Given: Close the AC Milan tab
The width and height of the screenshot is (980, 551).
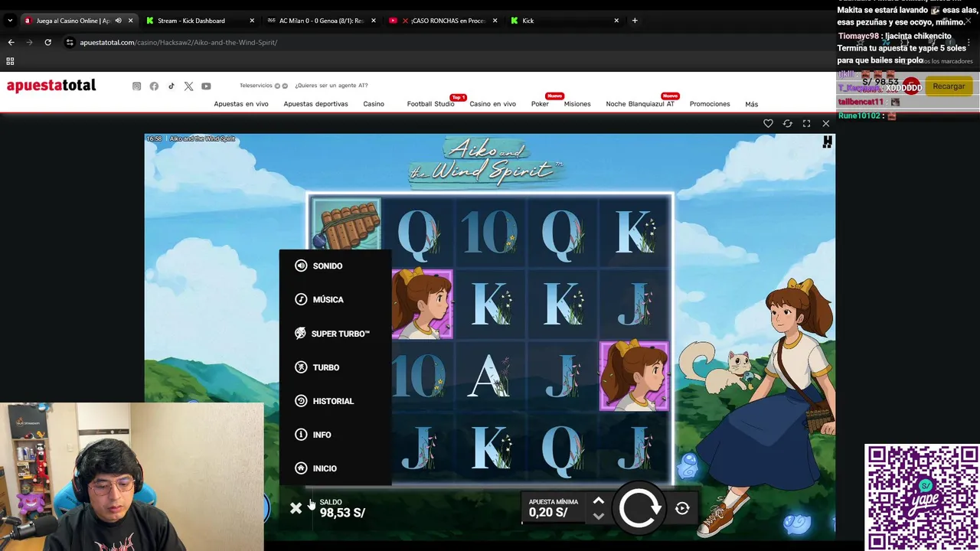Looking at the screenshot, I should coord(373,21).
